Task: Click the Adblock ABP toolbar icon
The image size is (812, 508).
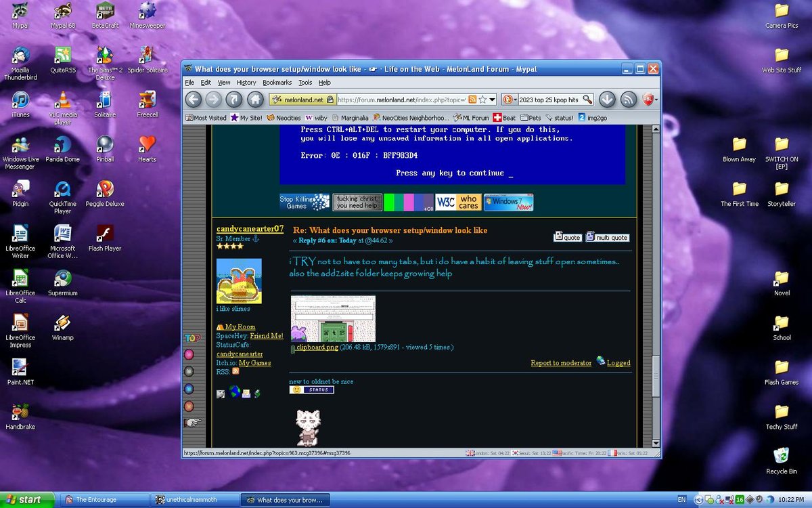Action: tap(648, 100)
